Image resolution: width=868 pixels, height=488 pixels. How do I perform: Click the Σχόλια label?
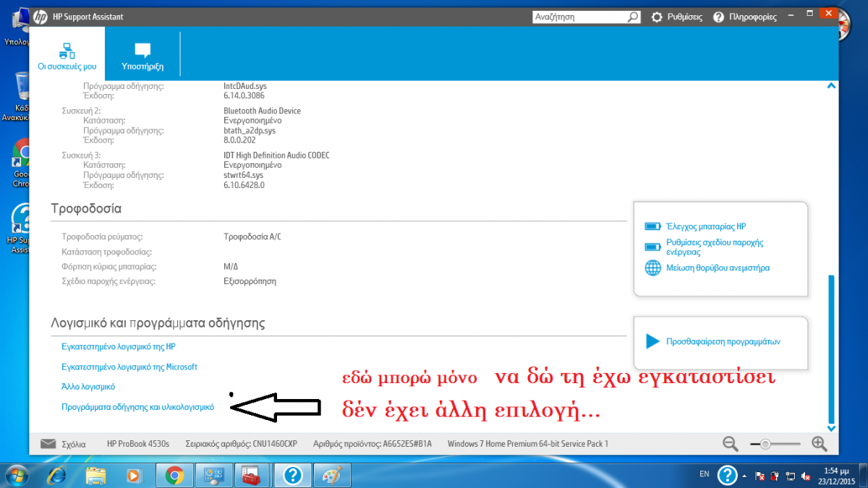[74, 444]
